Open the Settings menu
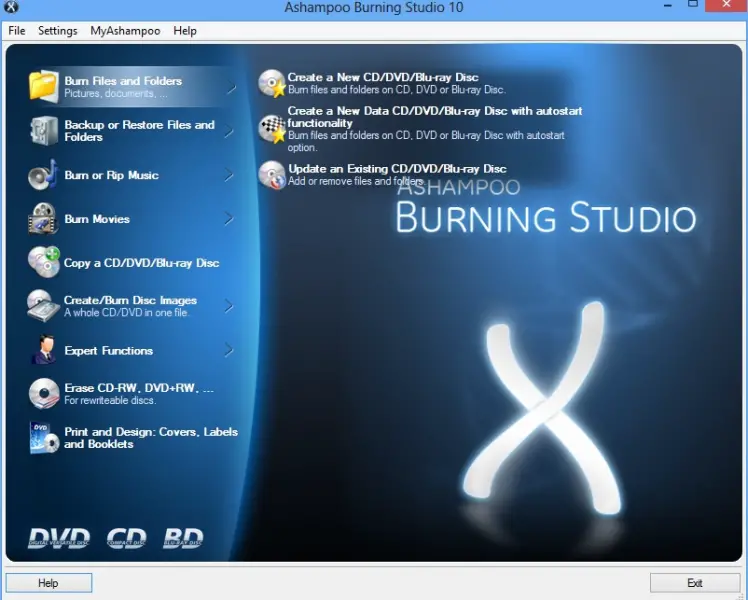This screenshot has width=748, height=600. click(57, 31)
